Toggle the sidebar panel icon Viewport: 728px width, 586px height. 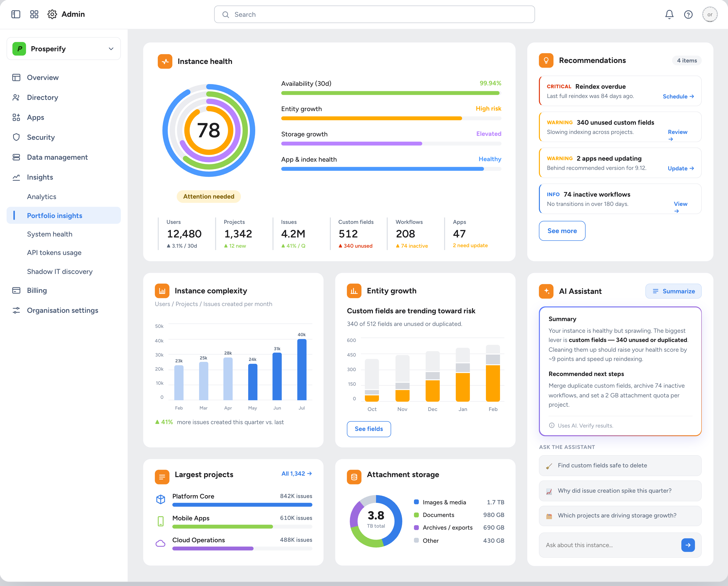(16, 14)
